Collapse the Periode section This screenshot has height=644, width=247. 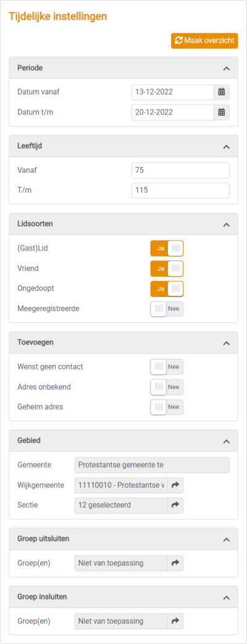click(226, 69)
